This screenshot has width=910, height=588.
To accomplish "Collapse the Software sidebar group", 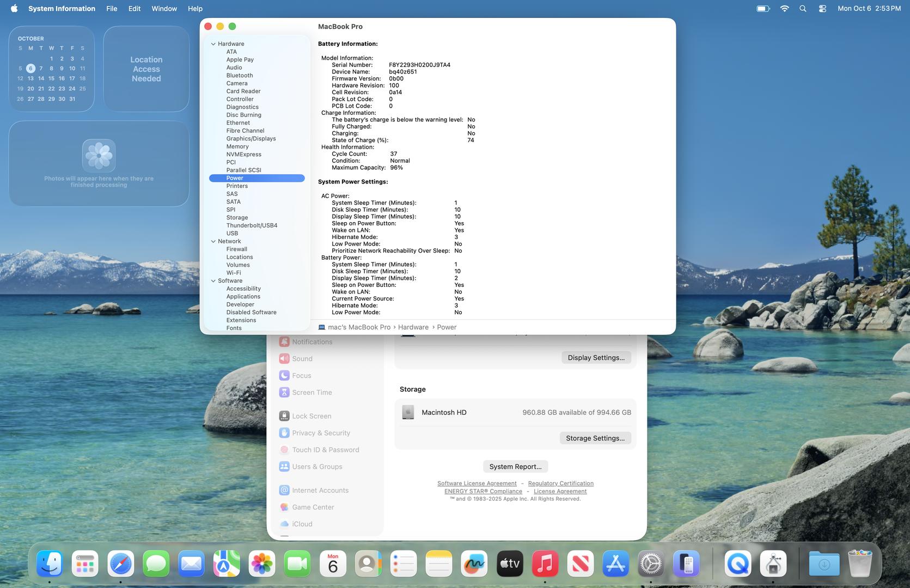I will [213, 281].
